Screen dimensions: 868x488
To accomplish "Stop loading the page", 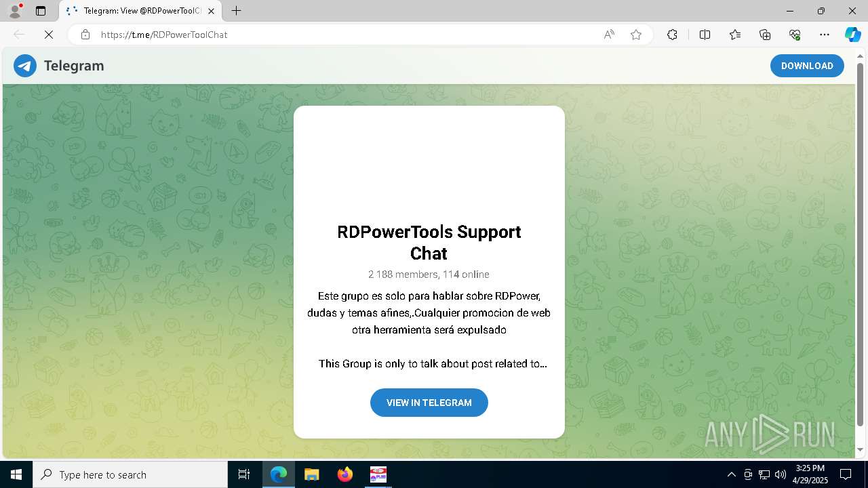I will 49,35.
